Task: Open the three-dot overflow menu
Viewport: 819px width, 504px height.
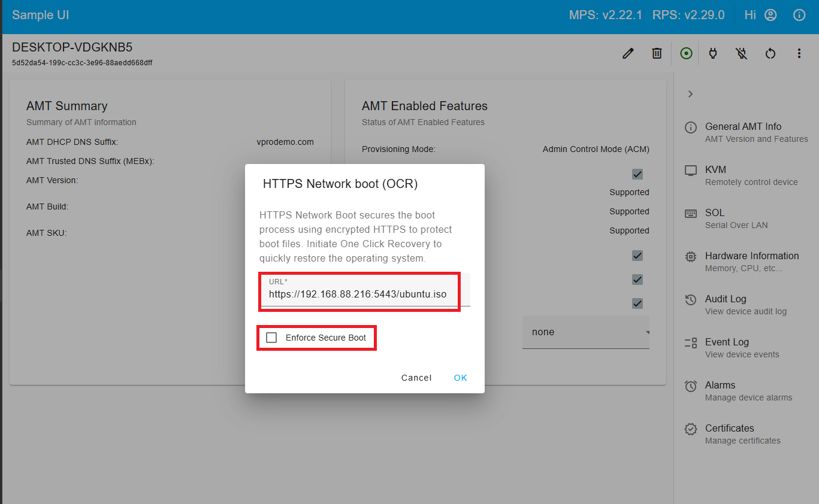Action: 799,53
